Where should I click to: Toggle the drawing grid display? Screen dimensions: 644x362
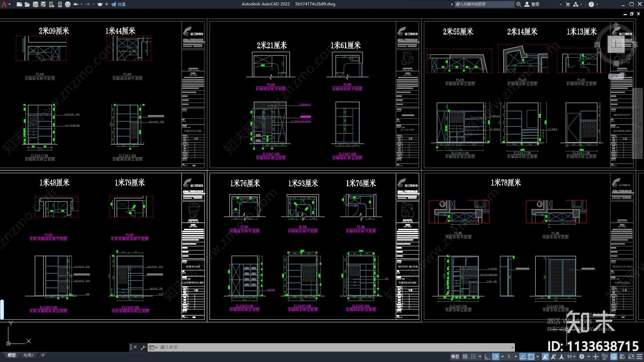pos(465,357)
